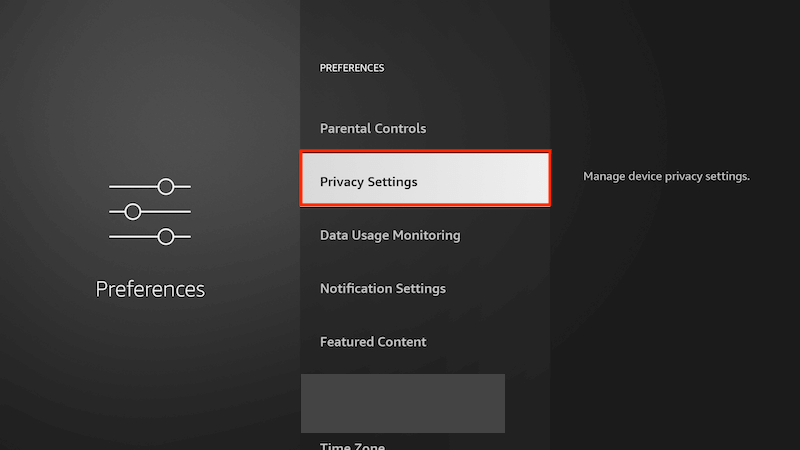This screenshot has height=450, width=800.
Task: Click the red highlight border's right edge
Action: pos(549,179)
